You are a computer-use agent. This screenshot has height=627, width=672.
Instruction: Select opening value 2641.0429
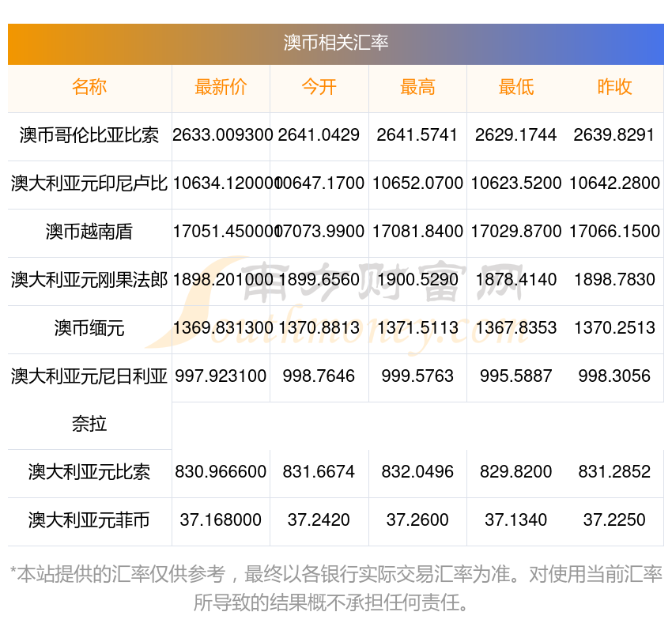pos(319,135)
